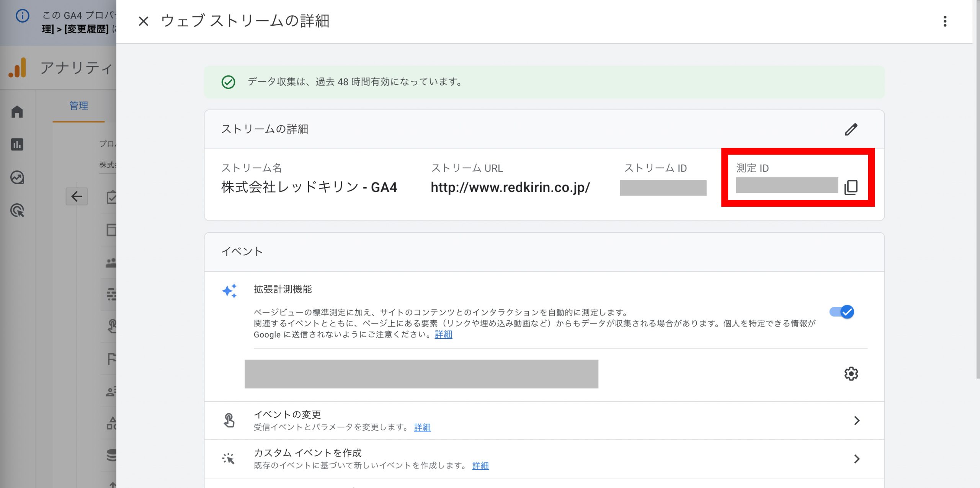This screenshot has width=980, height=488.
Task: Open enhanced measurement settings gear
Action: 851,374
